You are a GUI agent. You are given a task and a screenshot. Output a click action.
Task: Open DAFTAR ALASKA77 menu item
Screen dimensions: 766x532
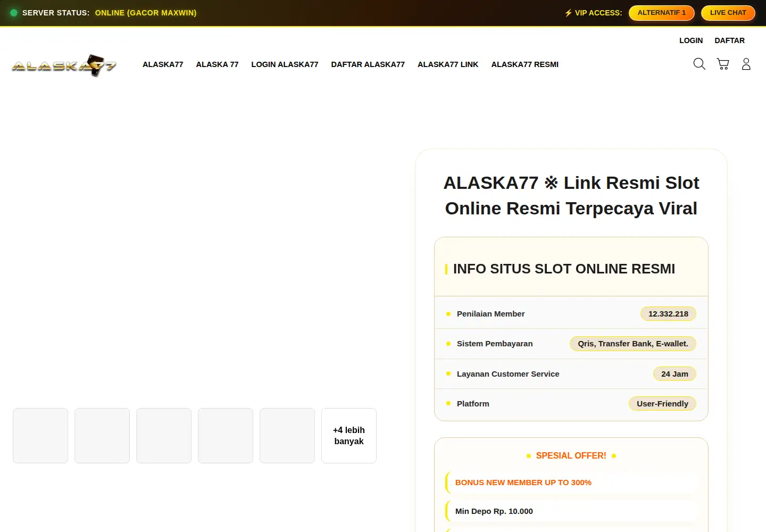click(368, 64)
